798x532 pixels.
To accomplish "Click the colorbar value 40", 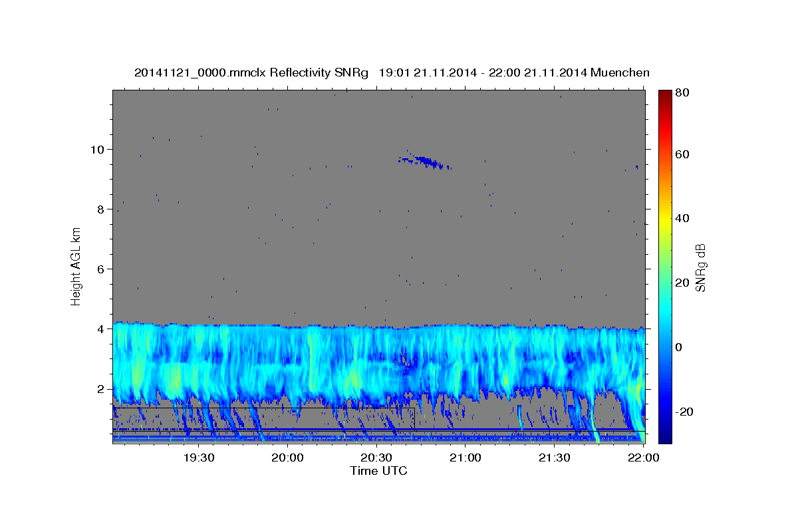I will (x=684, y=218).
